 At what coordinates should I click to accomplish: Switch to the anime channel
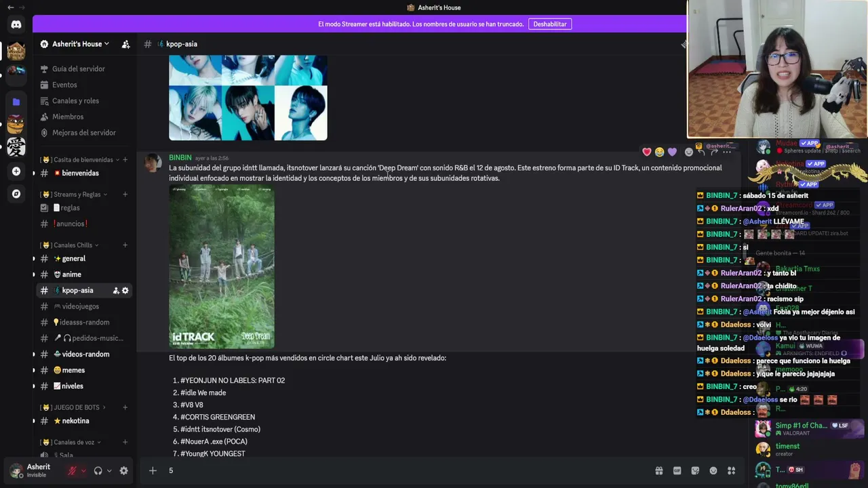(85, 274)
